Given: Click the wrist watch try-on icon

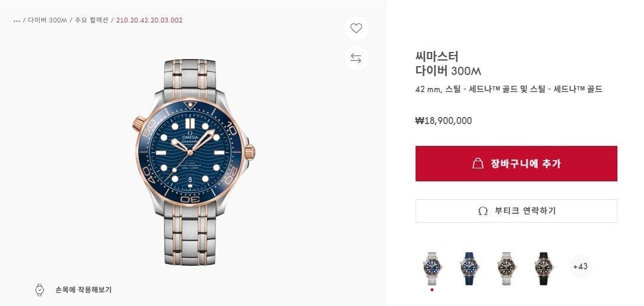Looking at the screenshot, I should pyautogui.click(x=40, y=290).
